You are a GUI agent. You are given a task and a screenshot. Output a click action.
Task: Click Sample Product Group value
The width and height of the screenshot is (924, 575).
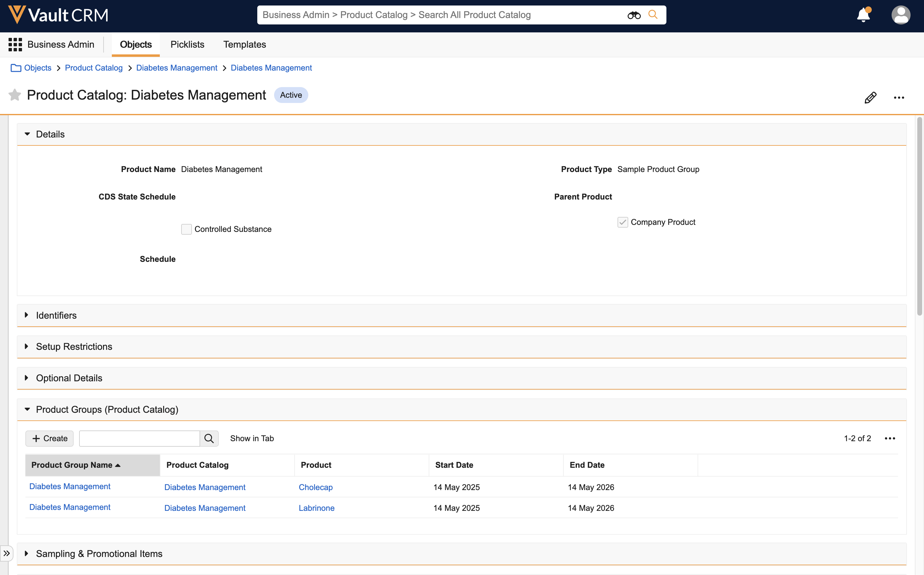[658, 169]
